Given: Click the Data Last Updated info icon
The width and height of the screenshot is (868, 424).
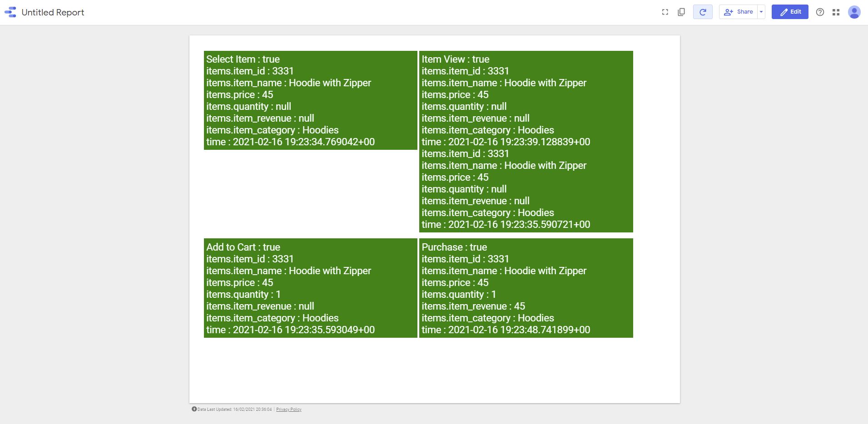Looking at the screenshot, I should coord(194,409).
